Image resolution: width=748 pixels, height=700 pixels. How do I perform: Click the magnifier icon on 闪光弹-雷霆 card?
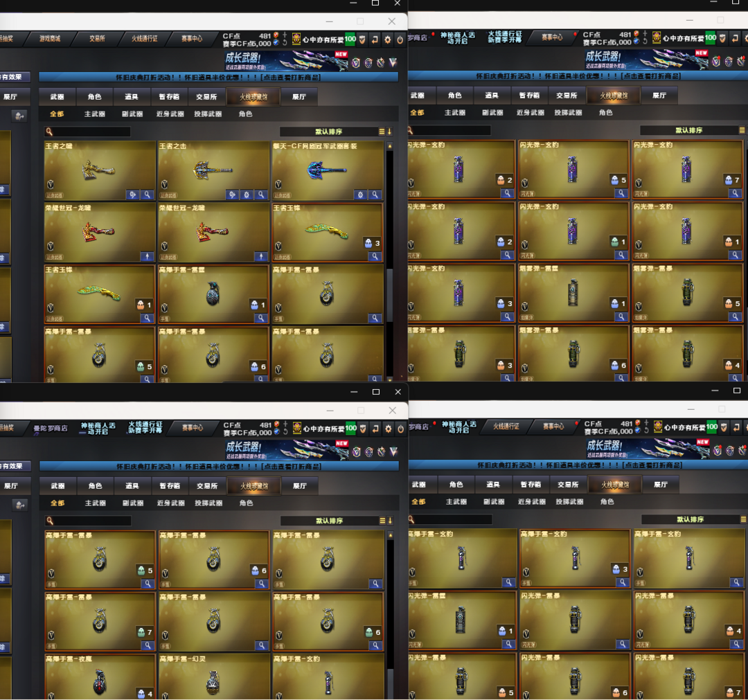pyautogui.click(x=508, y=645)
